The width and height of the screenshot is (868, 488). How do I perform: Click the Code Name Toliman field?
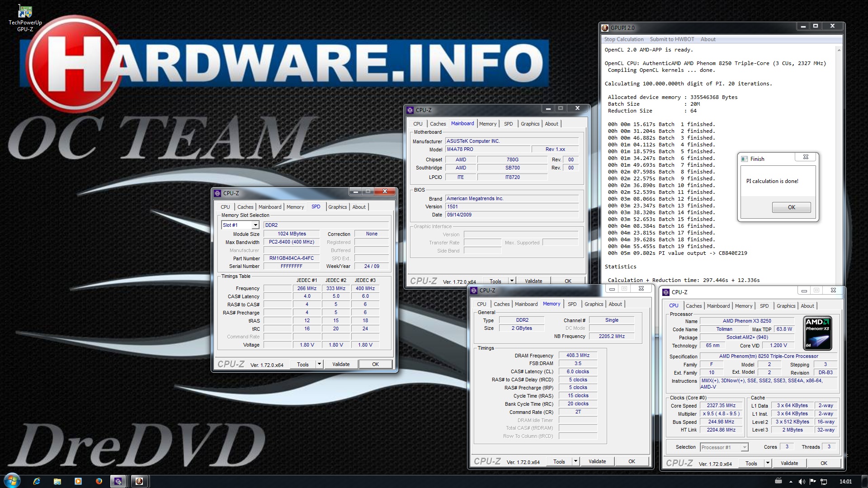pos(724,329)
